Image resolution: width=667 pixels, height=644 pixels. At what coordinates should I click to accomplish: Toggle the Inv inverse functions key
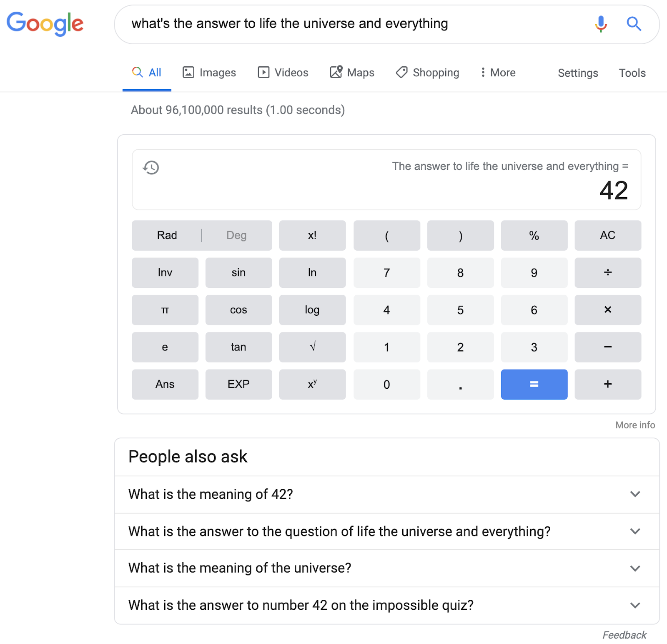(165, 273)
